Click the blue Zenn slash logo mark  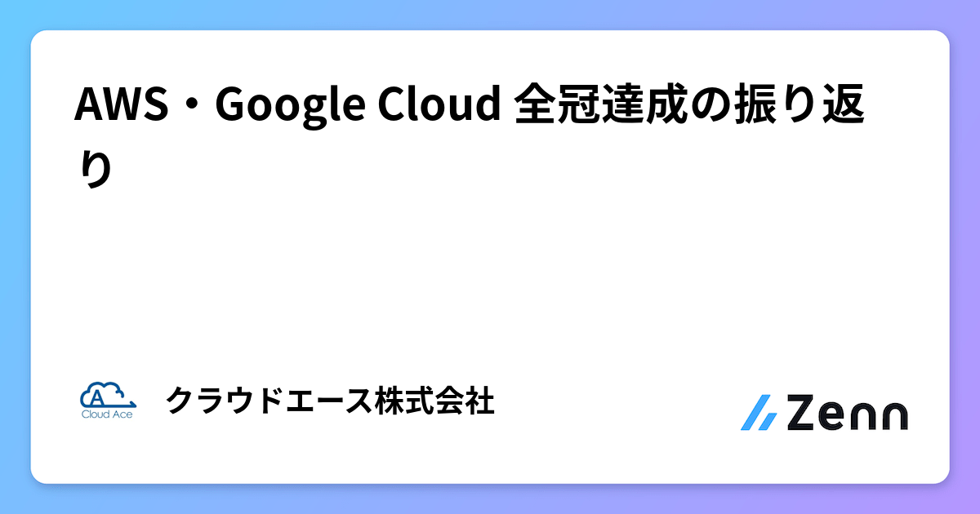pos(758,413)
